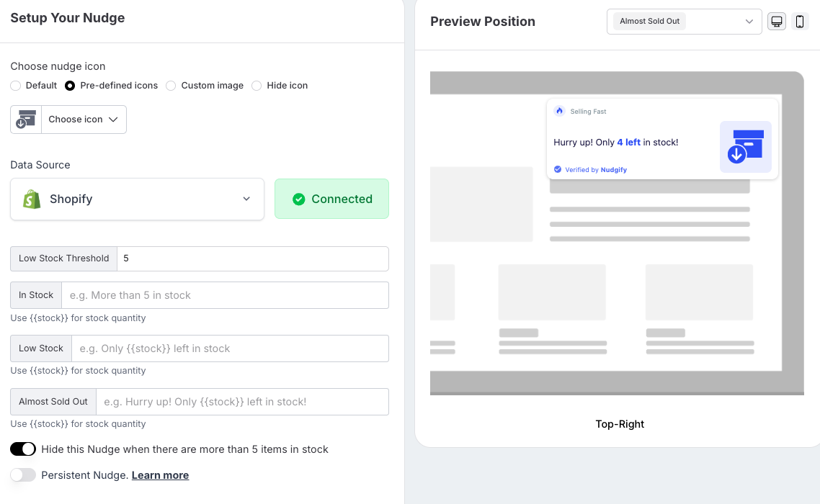Click the Shopify bag logo icon
Image resolution: width=820 pixels, height=504 pixels.
tap(32, 199)
